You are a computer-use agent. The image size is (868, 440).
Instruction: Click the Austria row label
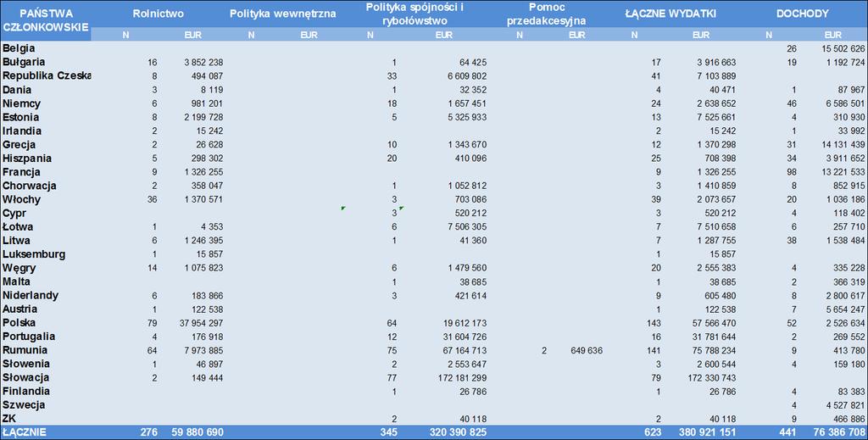point(20,309)
